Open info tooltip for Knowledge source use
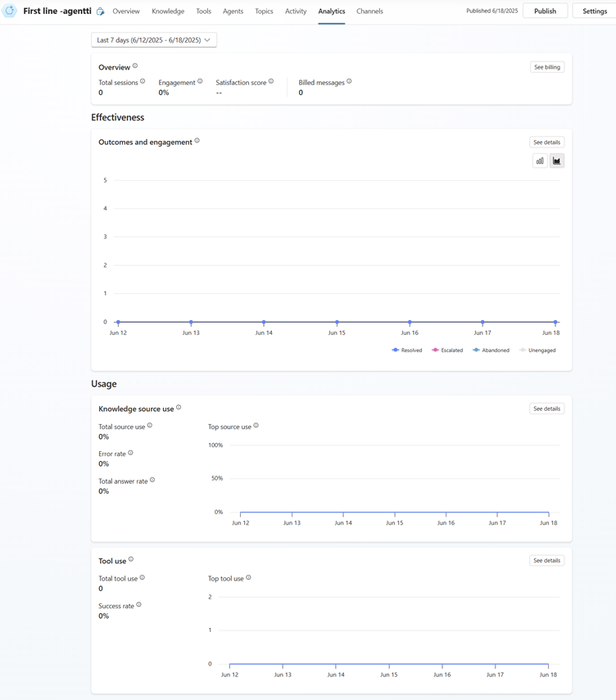Image resolution: width=616 pixels, height=700 pixels. click(x=179, y=408)
